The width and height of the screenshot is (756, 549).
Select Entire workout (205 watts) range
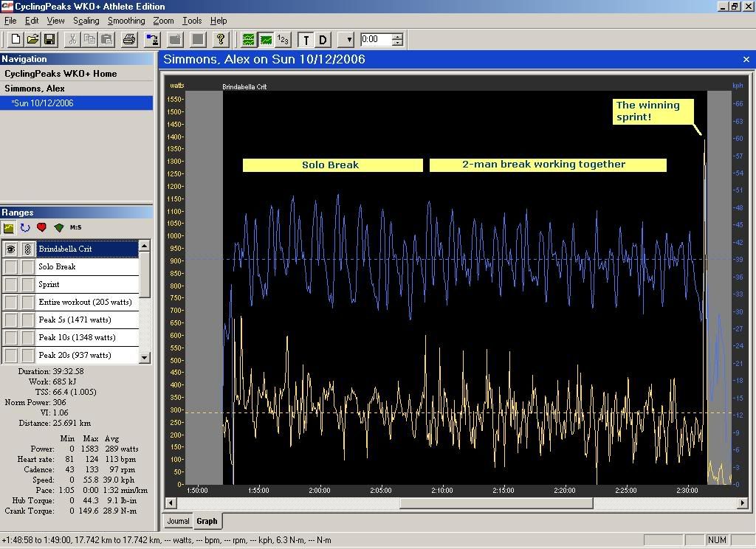click(x=87, y=303)
